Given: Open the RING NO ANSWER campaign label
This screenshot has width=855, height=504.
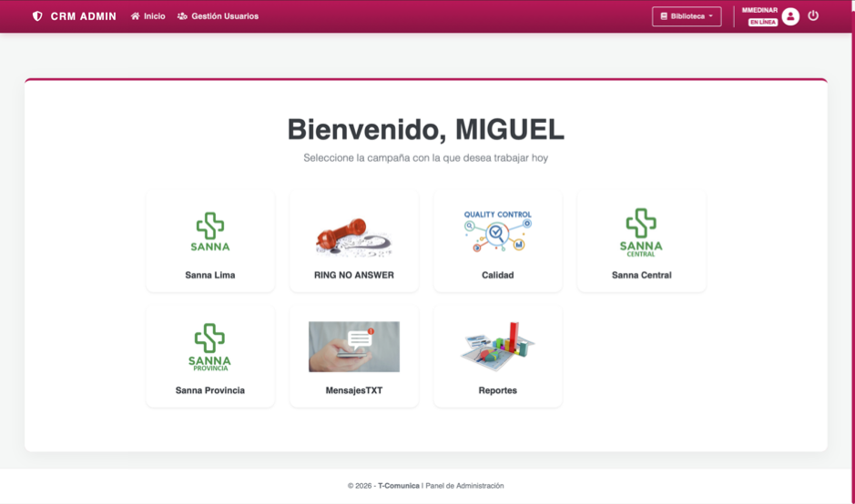Looking at the screenshot, I should click(354, 275).
